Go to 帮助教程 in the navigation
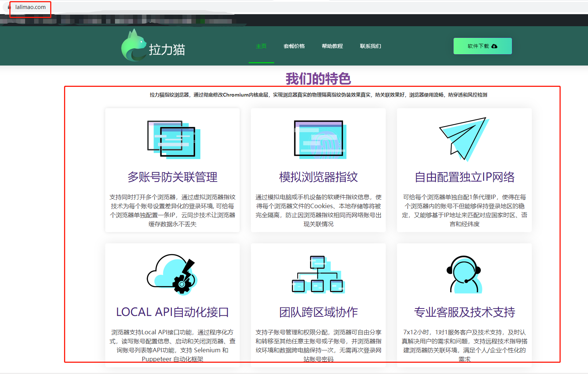Viewport: 588px width, 374px height. pyautogui.click(x=332, y=46)
